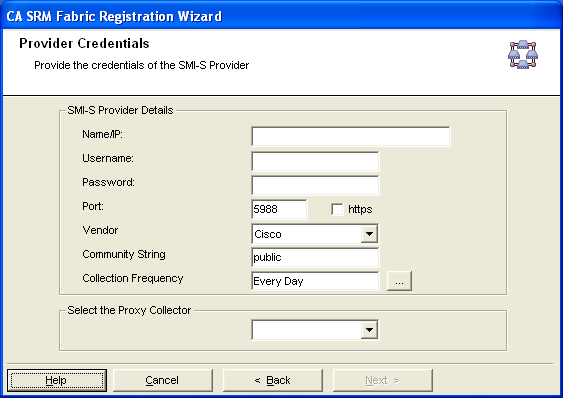Screen dimensions: 563x398
Task: Click the fabric network icon in header
Action: [x=523, y=55]
